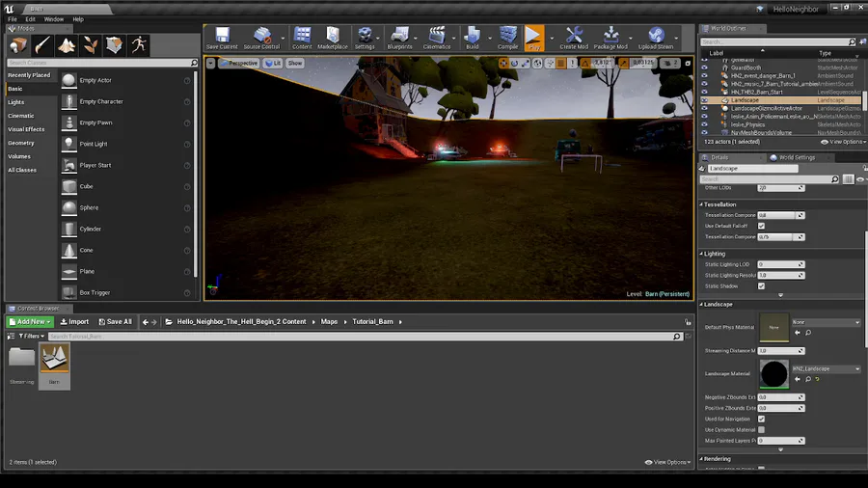Click the Cube shape icon

tap(68, 186)
